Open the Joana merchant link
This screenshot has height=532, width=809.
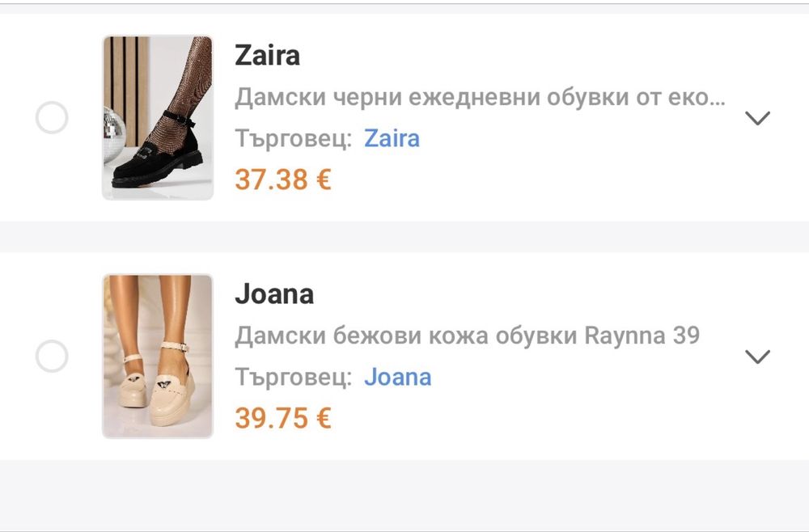point(398,378)
